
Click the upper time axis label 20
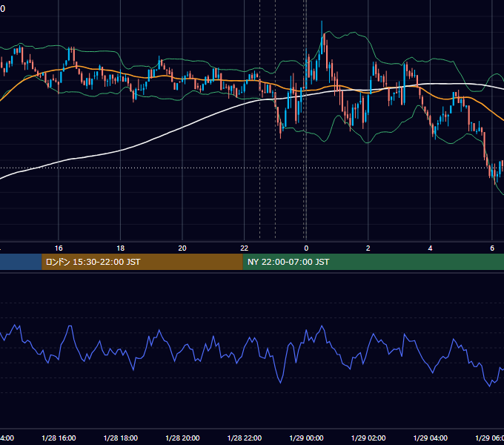point(182,248)
